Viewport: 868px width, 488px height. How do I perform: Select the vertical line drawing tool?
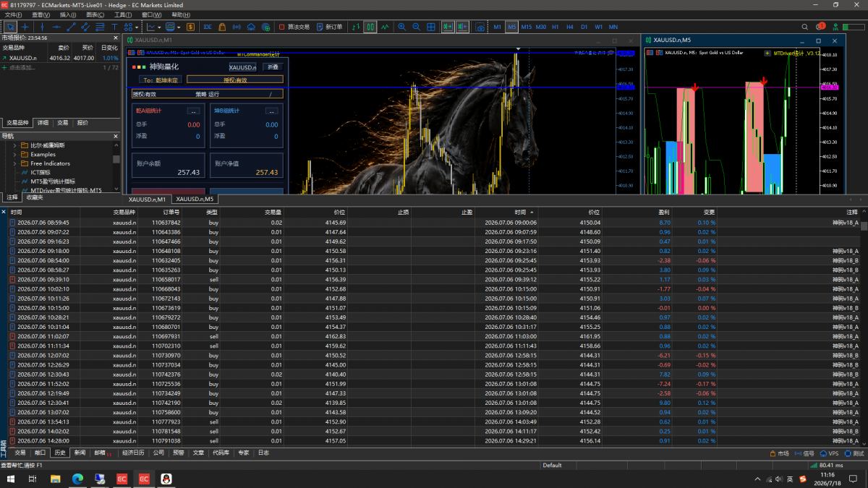(x=41, y=27)
